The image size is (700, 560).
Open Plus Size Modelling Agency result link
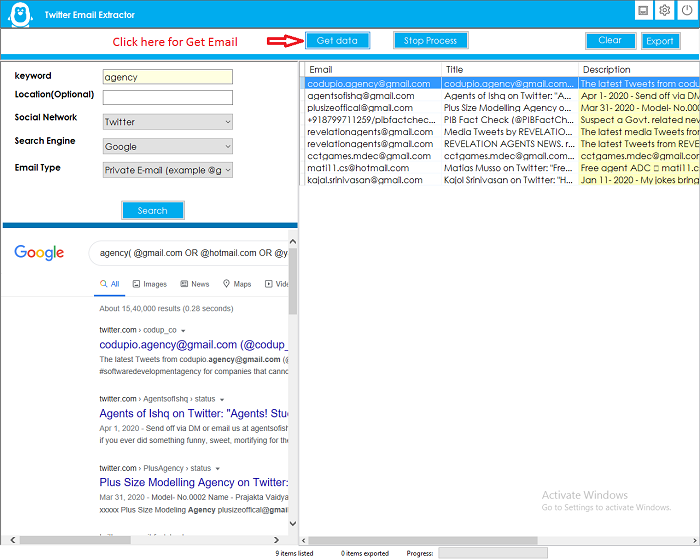pos(194,482)
